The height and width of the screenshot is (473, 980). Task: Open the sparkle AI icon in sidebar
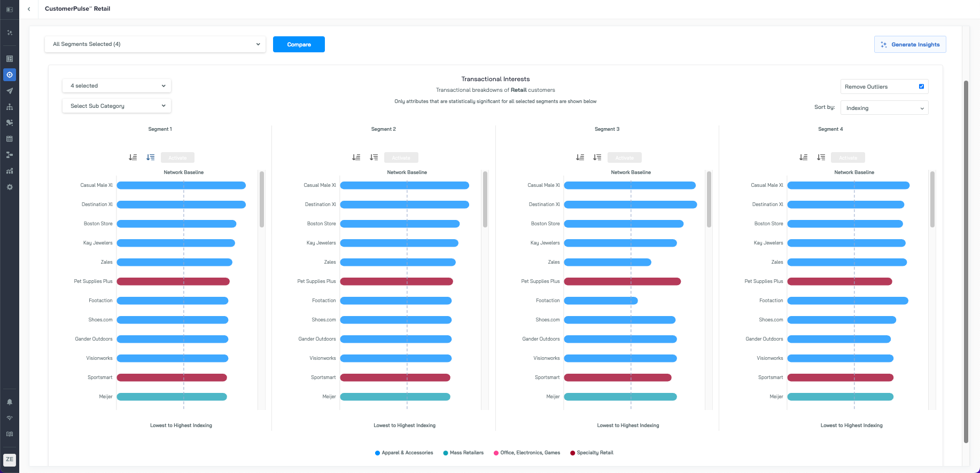click(x=10, y=33)
